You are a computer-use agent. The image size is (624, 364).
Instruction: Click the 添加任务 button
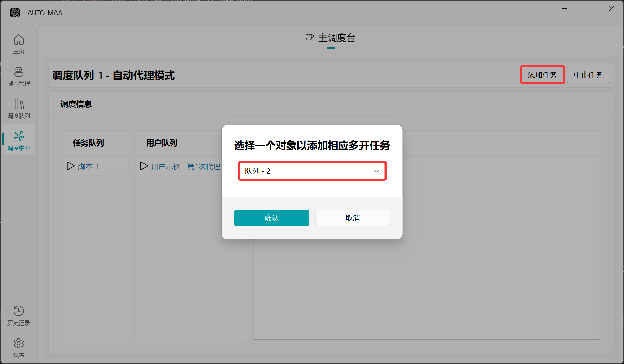tap(542, 75)
